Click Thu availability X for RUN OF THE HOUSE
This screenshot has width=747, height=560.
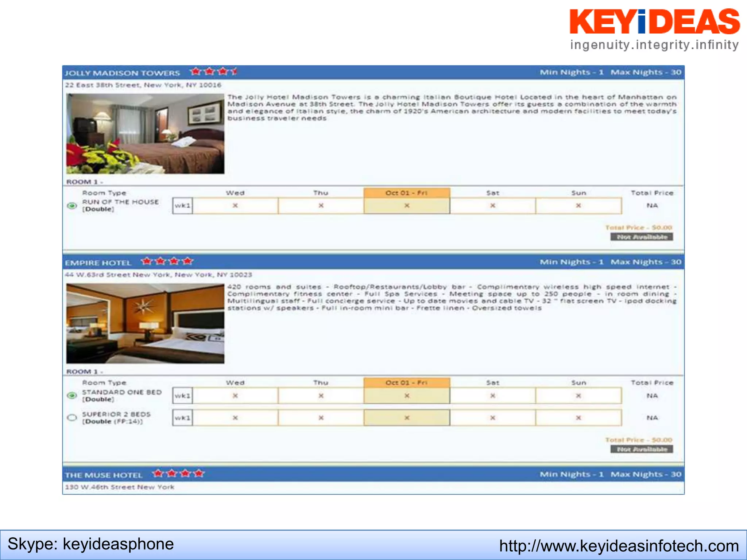[321, 206]
